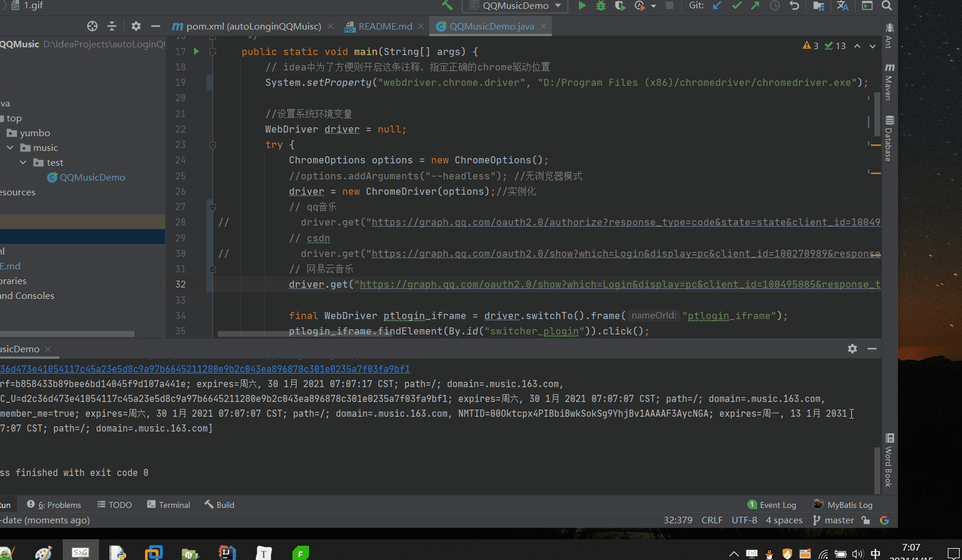962x560 pixels.
Task: Toggle the read-only lock icon
Action: (x=866, y=520)
